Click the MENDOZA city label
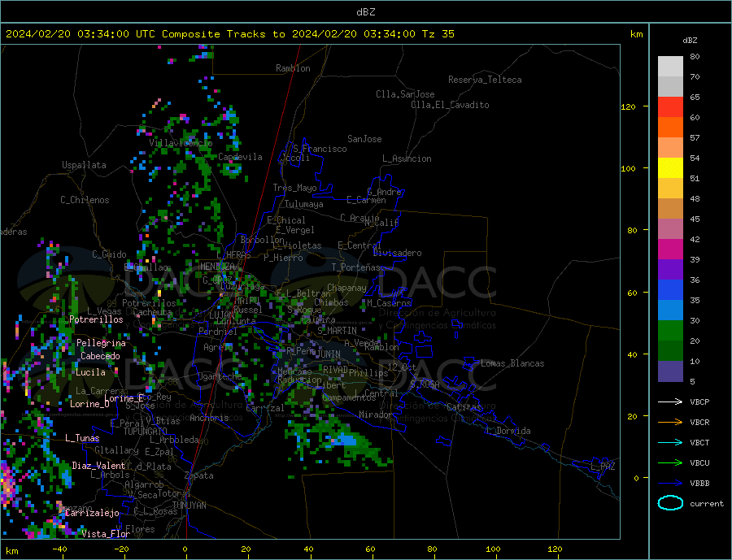This screenshot has height=560, width=732. [x=217, y=267]
